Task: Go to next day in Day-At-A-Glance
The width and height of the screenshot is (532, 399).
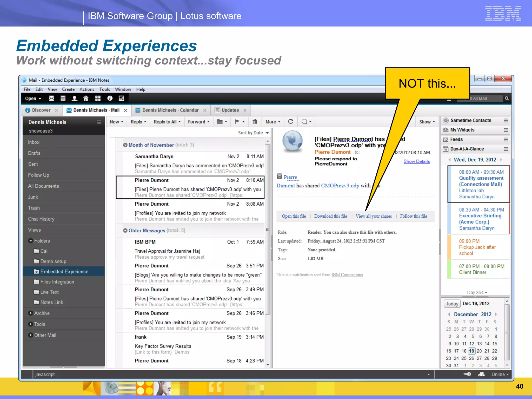Action: coord(501,160)
